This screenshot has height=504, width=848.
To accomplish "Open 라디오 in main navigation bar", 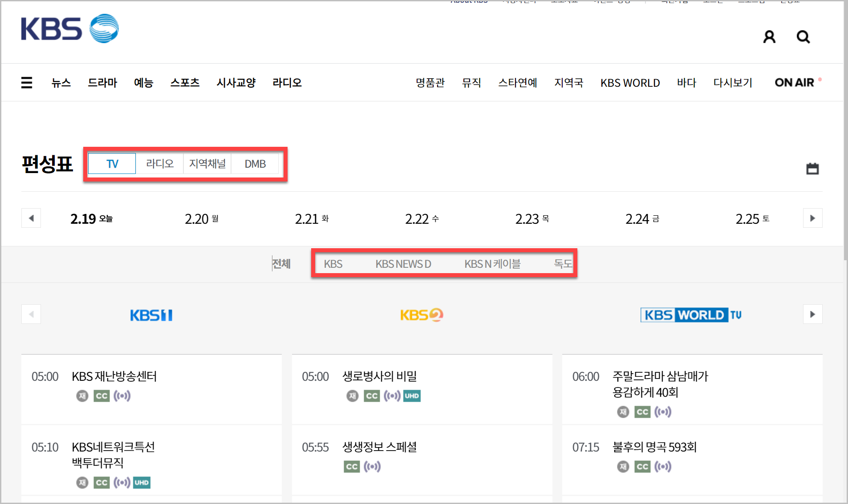I will [x=287, y=83].
